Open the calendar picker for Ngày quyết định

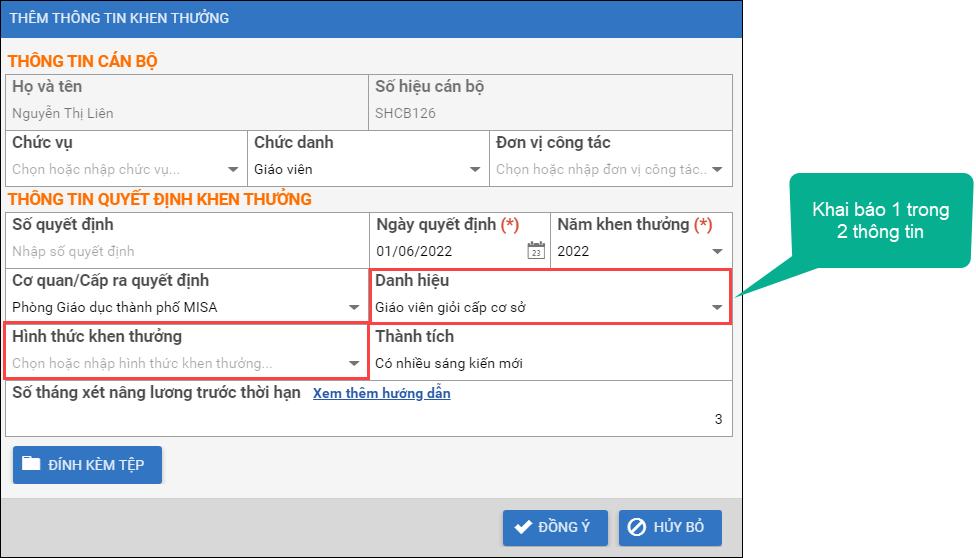pos(536,251)
